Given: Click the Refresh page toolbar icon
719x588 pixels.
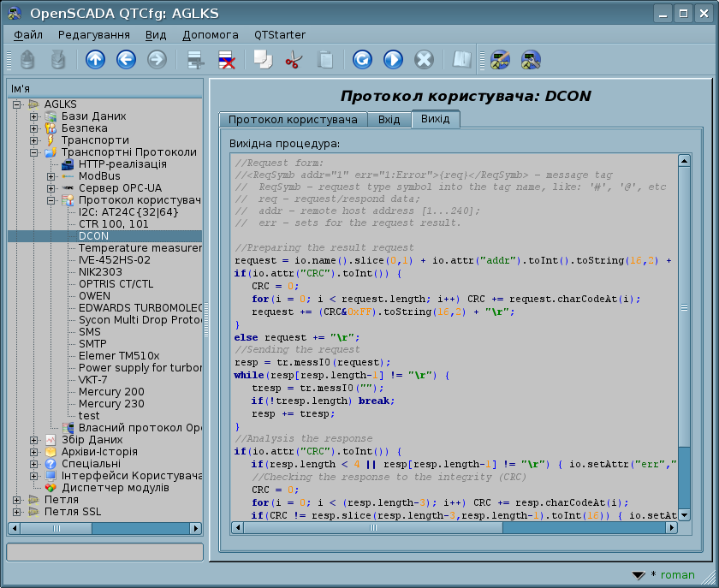Looking at the screenshot, I should pos(362,59).
